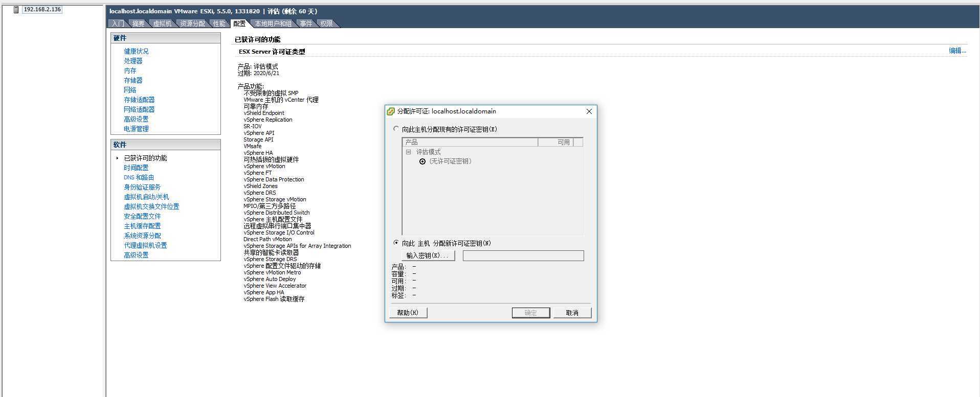
Task: Switch to the 入门 tab
Action: [x=118, y=24]
